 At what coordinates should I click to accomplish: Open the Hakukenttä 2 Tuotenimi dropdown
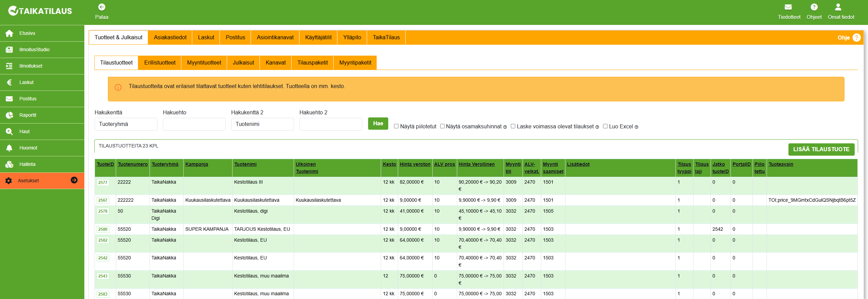262,124
